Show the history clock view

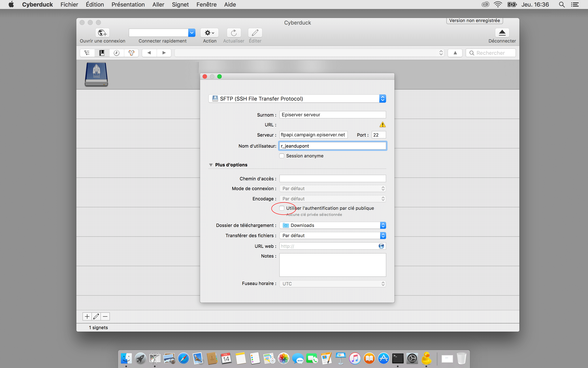tap(117, 53)
